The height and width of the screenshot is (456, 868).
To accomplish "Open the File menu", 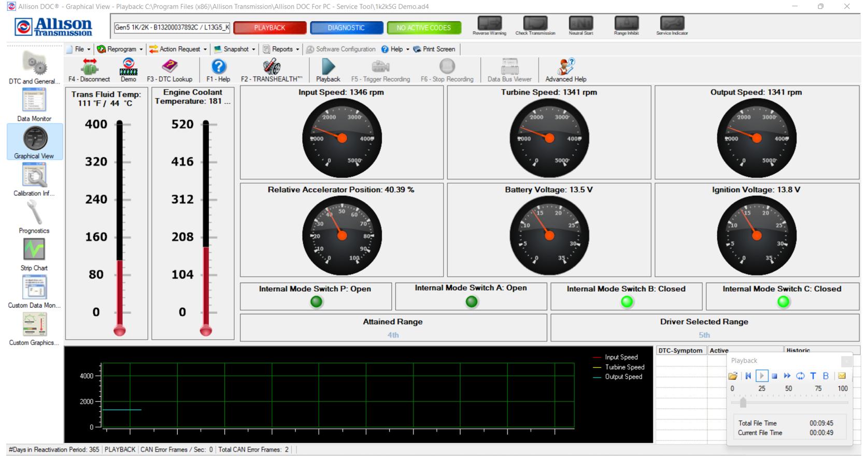I will (x=79, y=49).
